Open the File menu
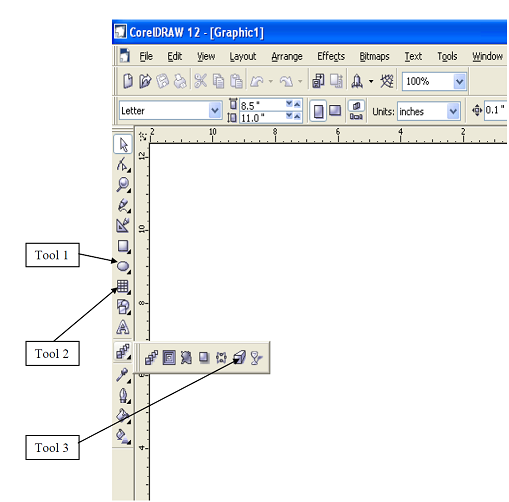Screen dimensions: 509x502 (146, 57)
